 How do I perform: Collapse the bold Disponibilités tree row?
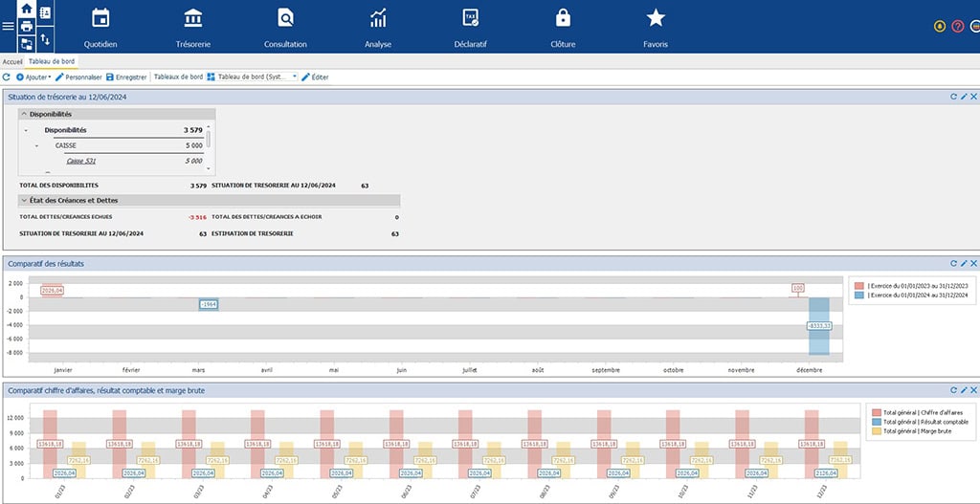click(26, 130)
